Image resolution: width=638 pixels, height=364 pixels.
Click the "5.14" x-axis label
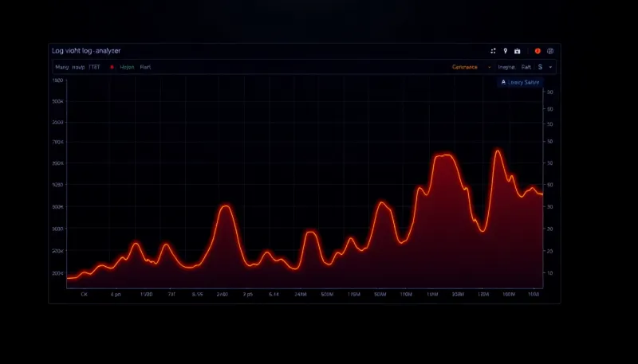(274, 294)
